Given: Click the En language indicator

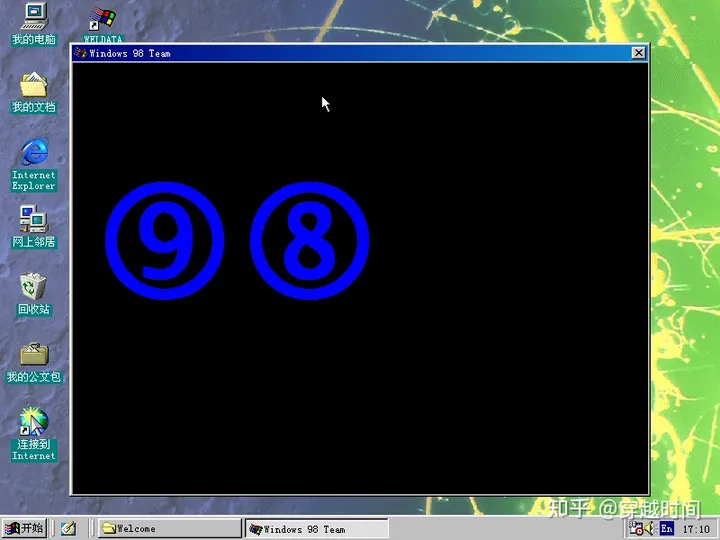Looking at the screenshot, I should point(667,529).
